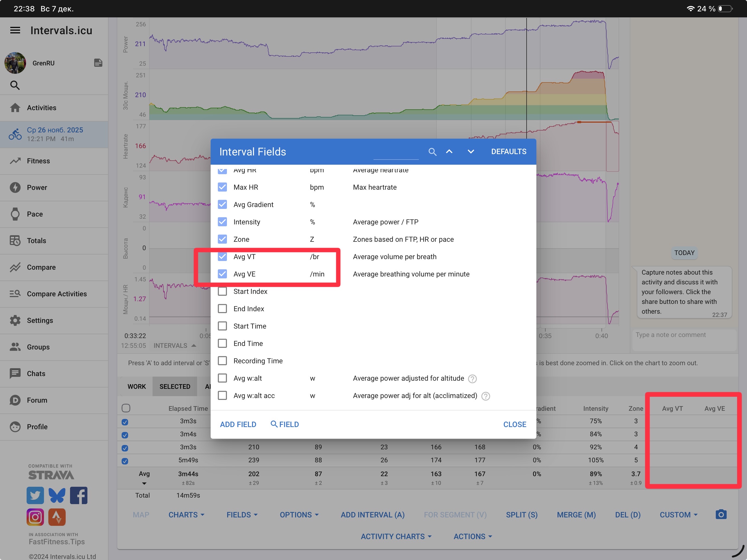The image size is (747, 560).
Task: Open the Twitter share icon
Action: [x=35, y=495]
